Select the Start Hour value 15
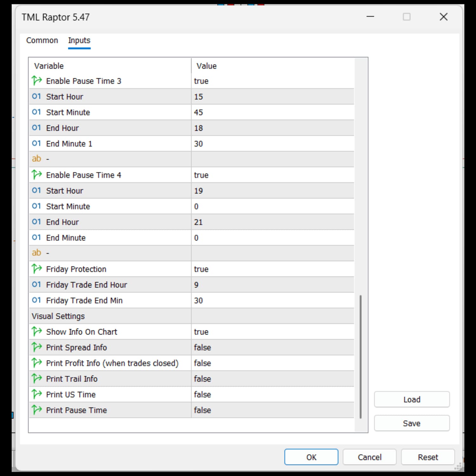The image size is (476, 476). [x=198, y=97]
